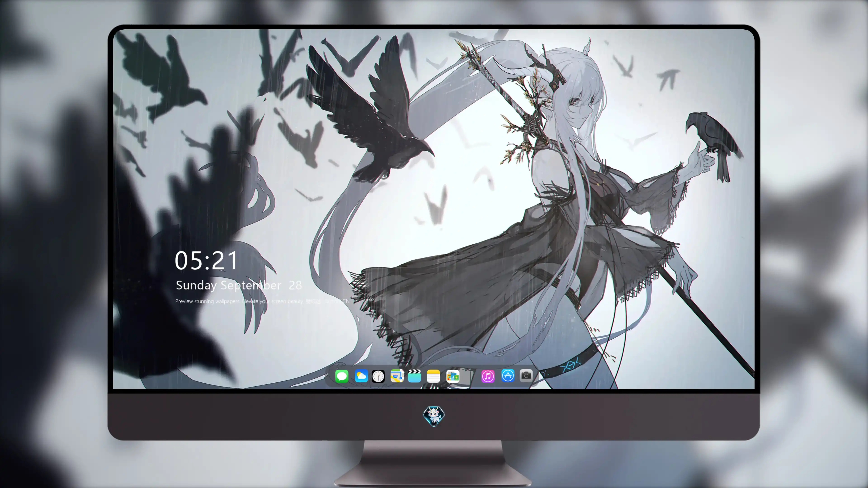The height and width of the screenshot is (488, 868).
Task: Open the analog Clock app icon
Action: tap(378, 376)
